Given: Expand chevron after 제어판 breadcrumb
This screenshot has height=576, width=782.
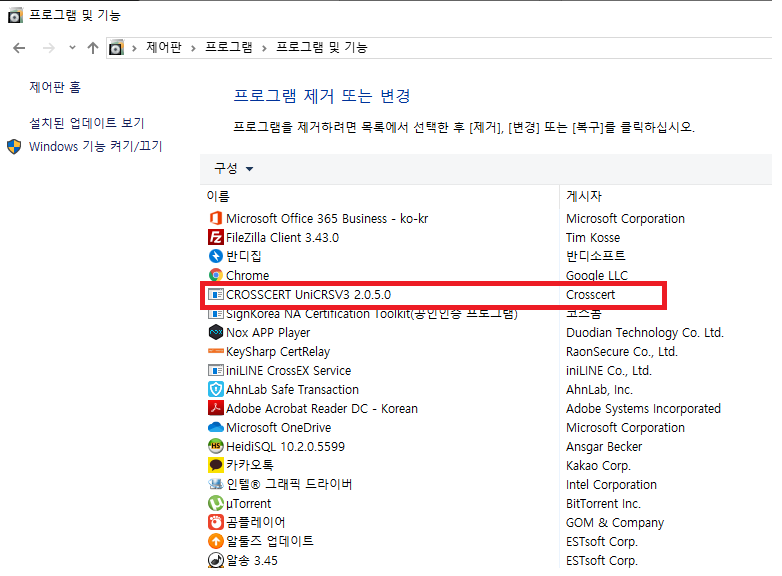Looking at the screenshot, I should (x=193, y=48).
